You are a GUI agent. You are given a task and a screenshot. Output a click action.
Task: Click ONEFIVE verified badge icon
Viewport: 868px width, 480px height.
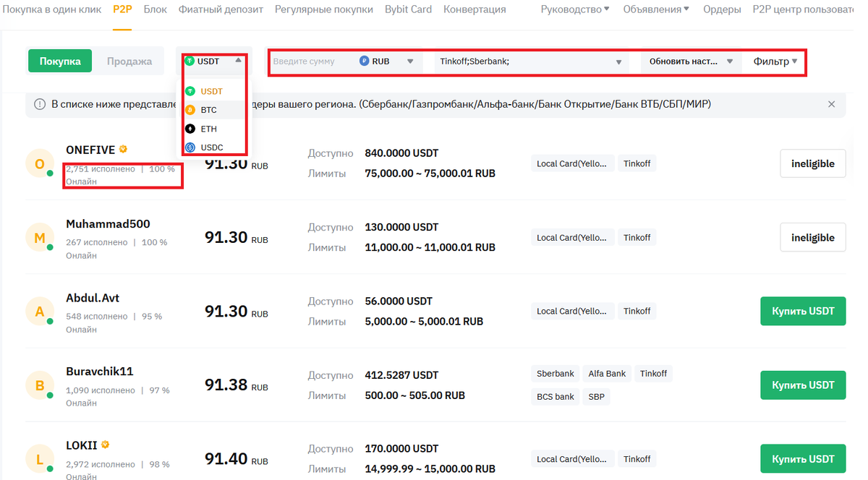pyautogui.click(x=123, y=149)
